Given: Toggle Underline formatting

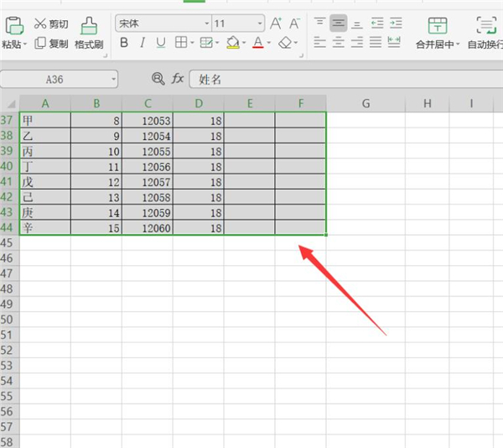Looking at the screenshot, I should pyautogui.click(x=160, y=43).
